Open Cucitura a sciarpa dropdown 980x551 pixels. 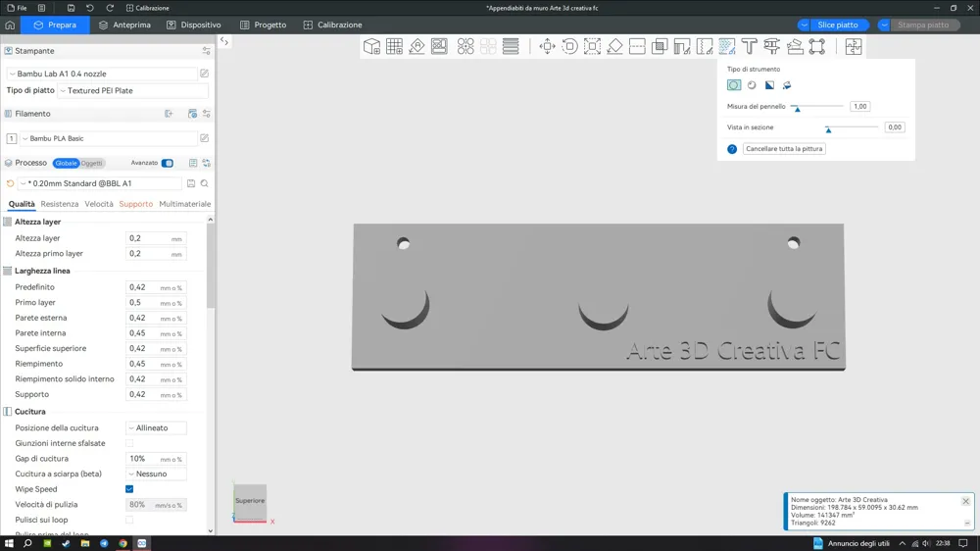[156, 474]
